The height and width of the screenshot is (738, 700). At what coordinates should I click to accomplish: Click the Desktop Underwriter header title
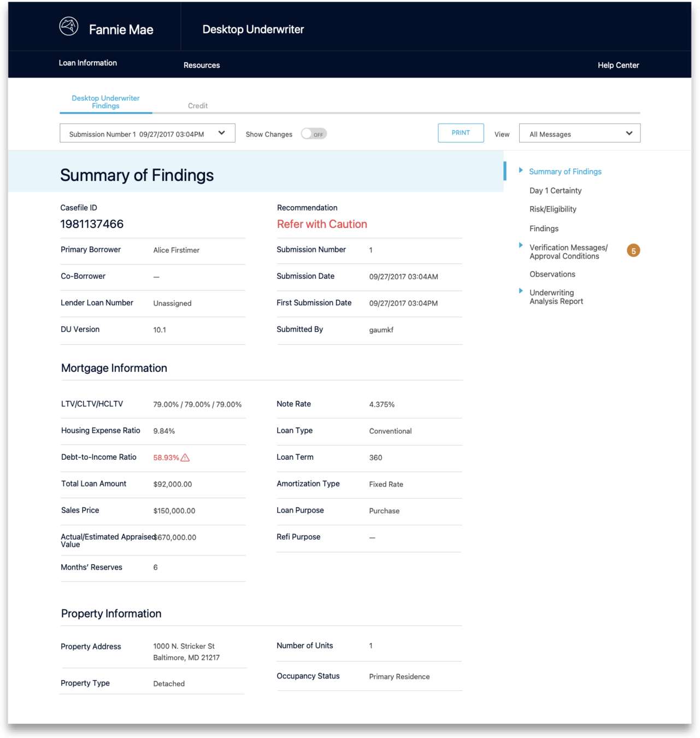(253, 30)
